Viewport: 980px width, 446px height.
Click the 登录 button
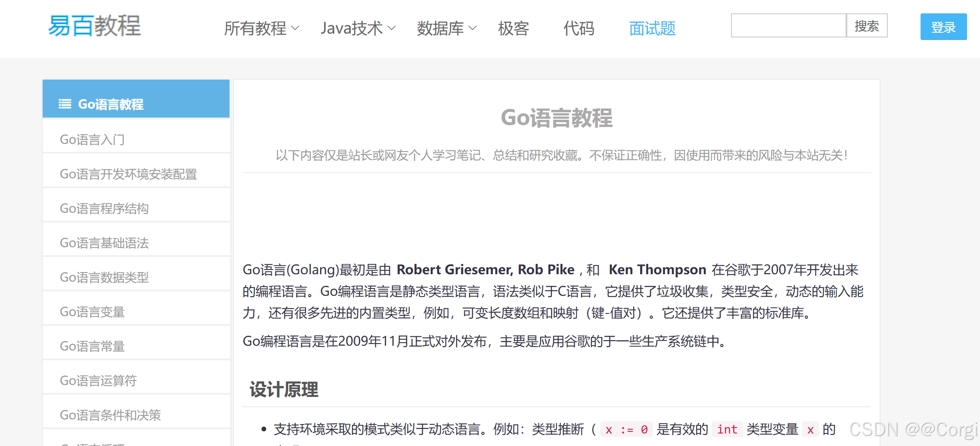[x=943, y=27]
